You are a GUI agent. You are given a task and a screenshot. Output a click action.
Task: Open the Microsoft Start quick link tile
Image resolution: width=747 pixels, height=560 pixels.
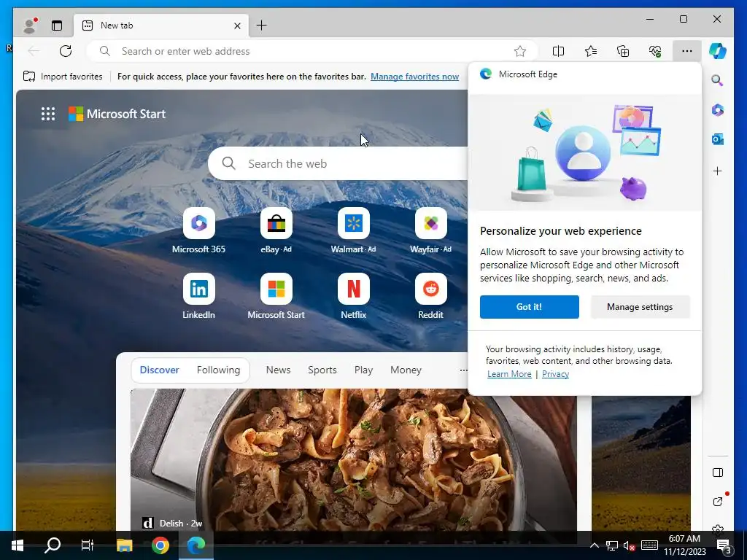point(276,296)
